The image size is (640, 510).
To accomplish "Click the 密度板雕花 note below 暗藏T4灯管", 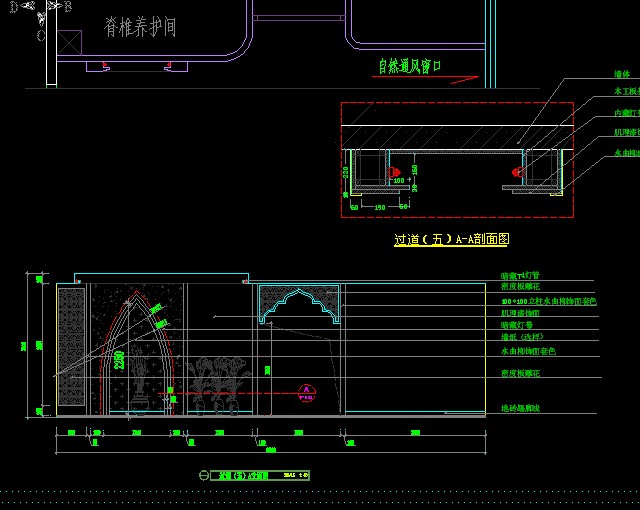I will [x=520, y=286].
